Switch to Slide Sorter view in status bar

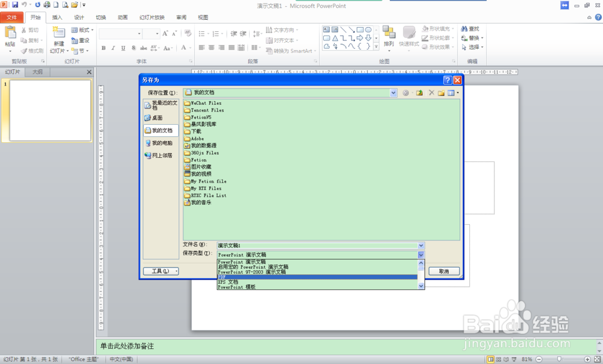point(499,359)
